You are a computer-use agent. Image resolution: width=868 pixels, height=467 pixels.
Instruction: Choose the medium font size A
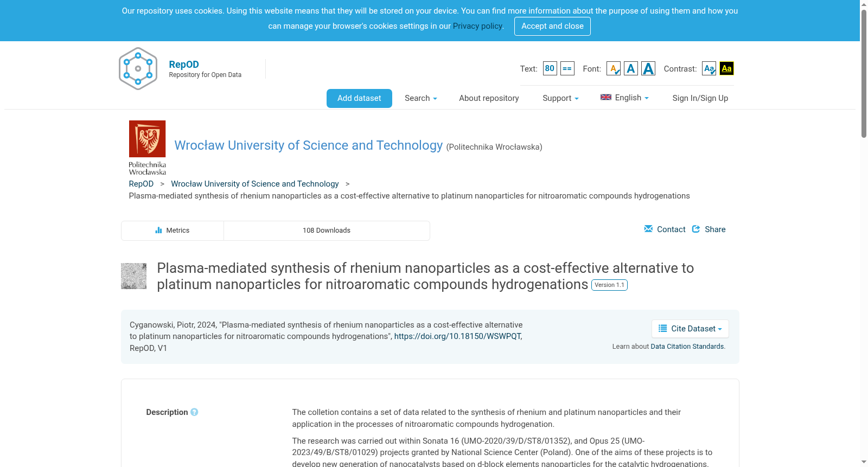coord(630,68)
